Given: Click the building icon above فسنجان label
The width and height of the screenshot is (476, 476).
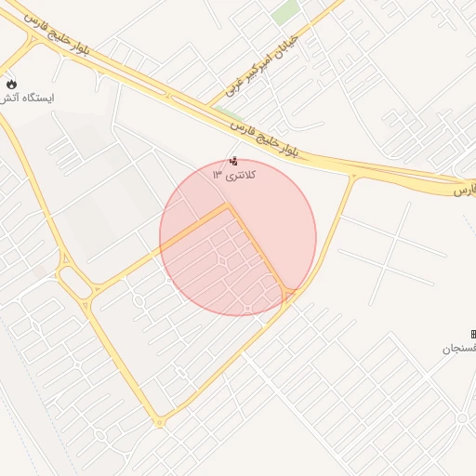Looking at the screenshot, I should [x=473, y=334].
